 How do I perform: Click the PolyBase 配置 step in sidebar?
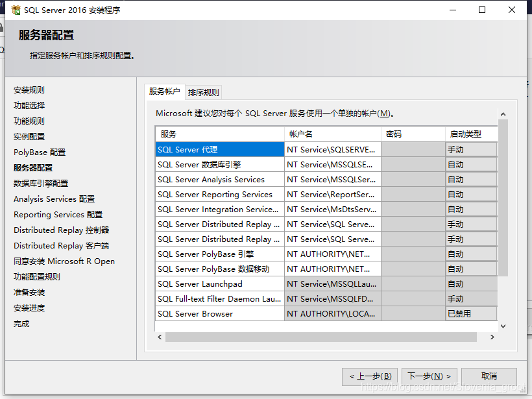click(x=40, y=152)
